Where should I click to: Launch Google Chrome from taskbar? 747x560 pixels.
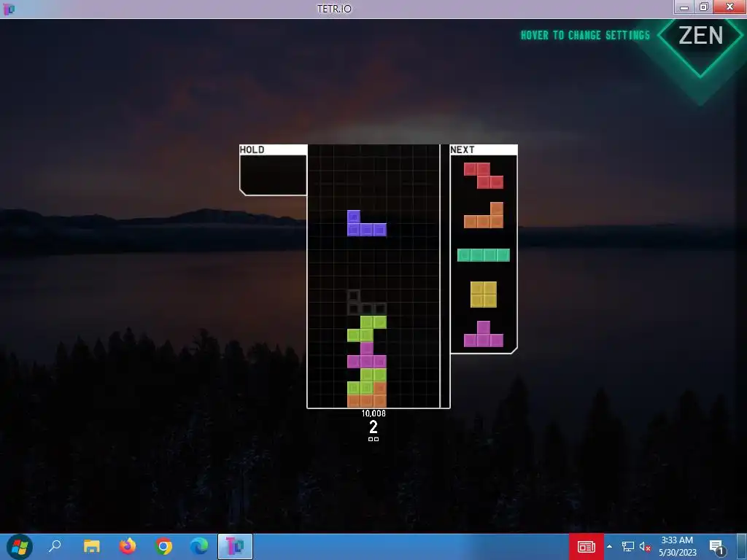(163, 546)
